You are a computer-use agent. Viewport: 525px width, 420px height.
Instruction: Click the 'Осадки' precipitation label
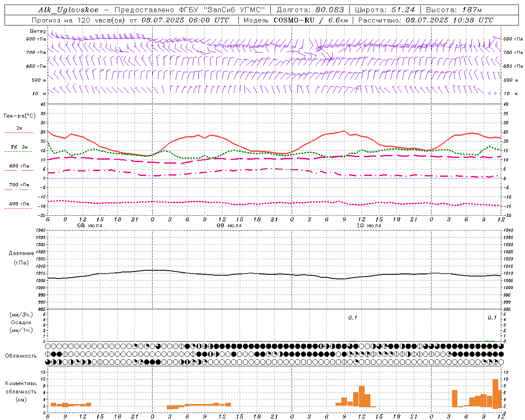coord(21,322)
